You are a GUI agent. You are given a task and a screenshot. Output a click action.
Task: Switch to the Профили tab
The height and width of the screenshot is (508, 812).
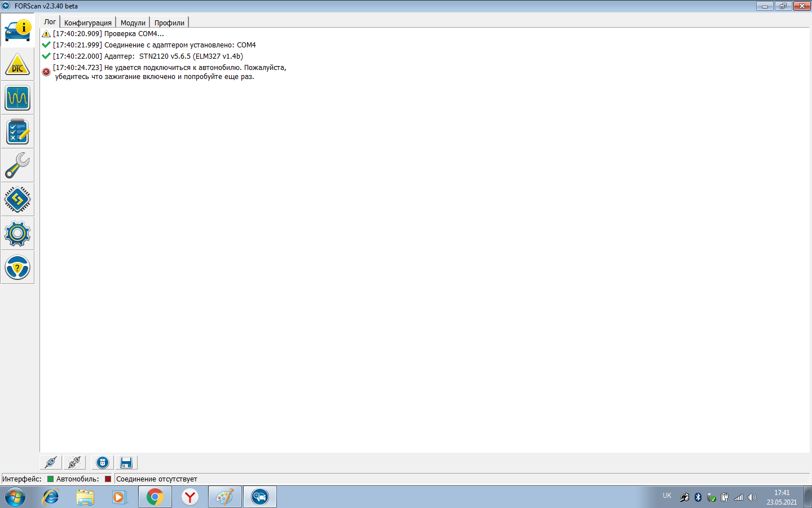tap(169, 23)
